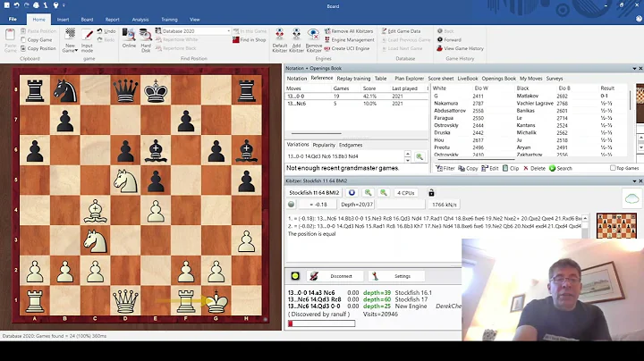Switch to the Board ribbon tab
Image resolution: width=644 pixels, height=361 pixels.
87,20
